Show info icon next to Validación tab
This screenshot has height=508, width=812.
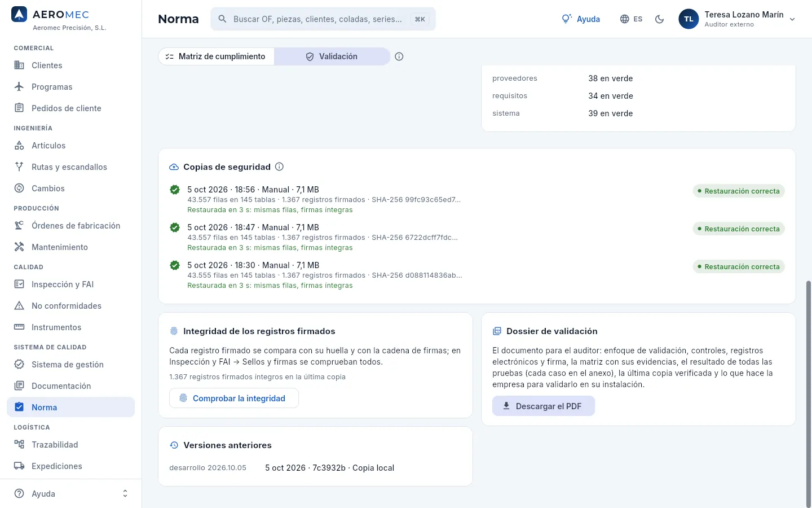pyautogui.click(x=399, y=56)
